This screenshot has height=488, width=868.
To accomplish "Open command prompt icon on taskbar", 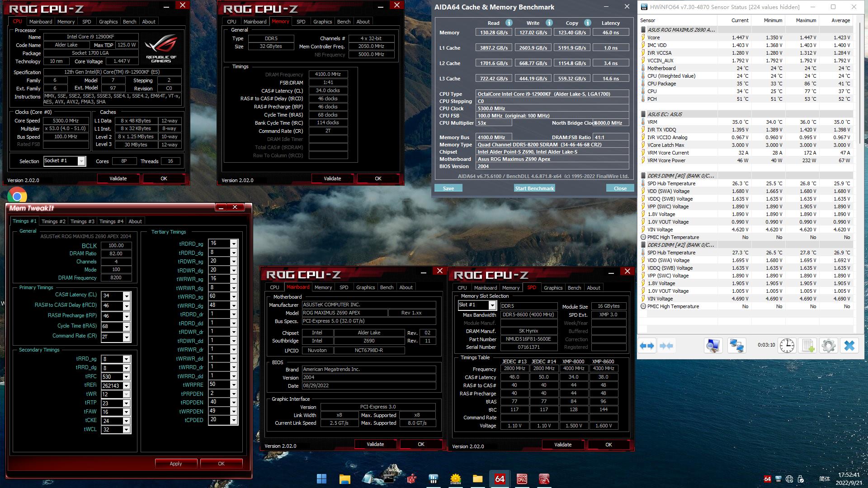I will [x=389, y=479].
